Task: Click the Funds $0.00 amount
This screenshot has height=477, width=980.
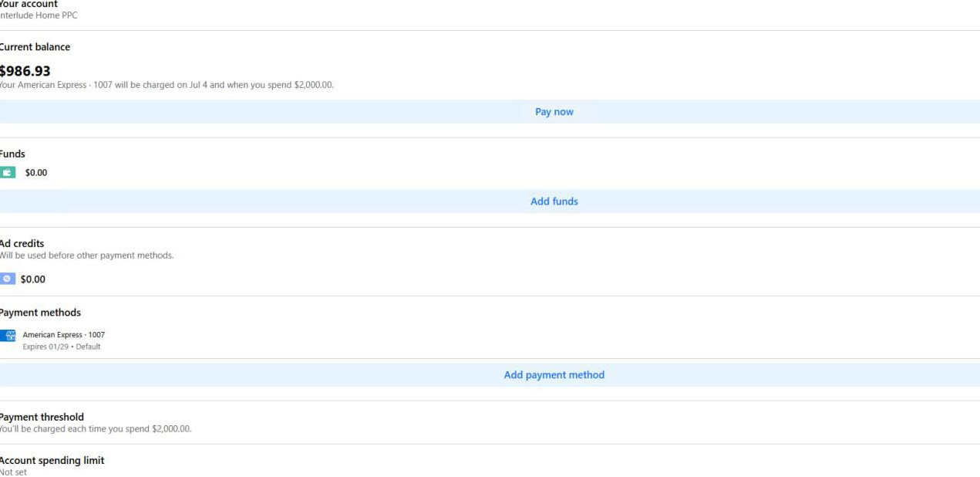Action: click(36, 173)
